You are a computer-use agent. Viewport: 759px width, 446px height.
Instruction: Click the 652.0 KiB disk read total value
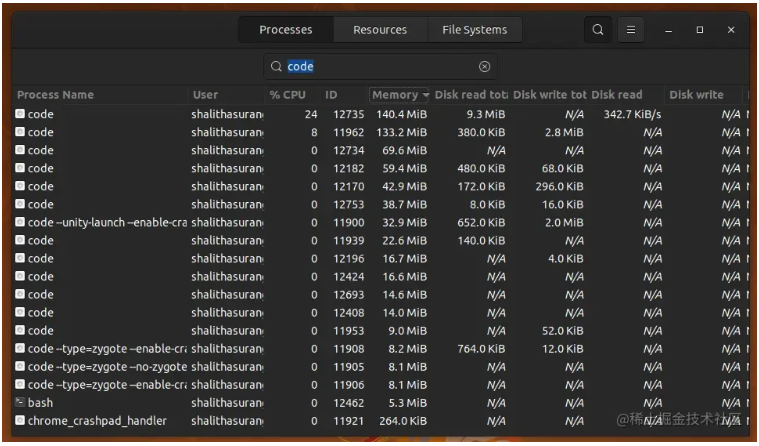481,222
